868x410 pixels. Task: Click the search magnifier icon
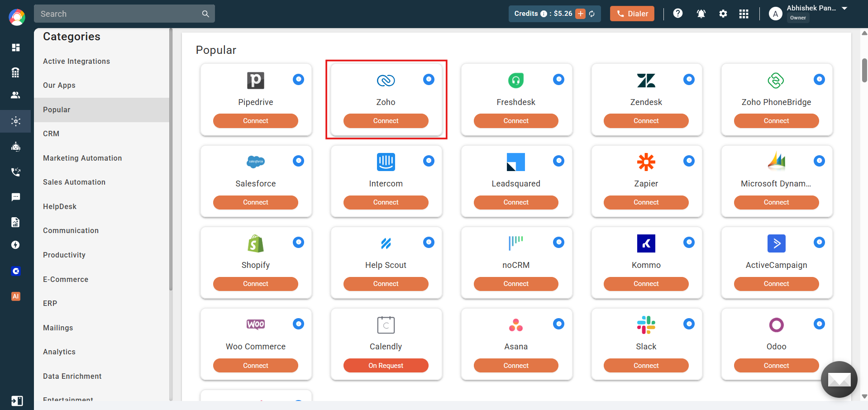[205, 14]
